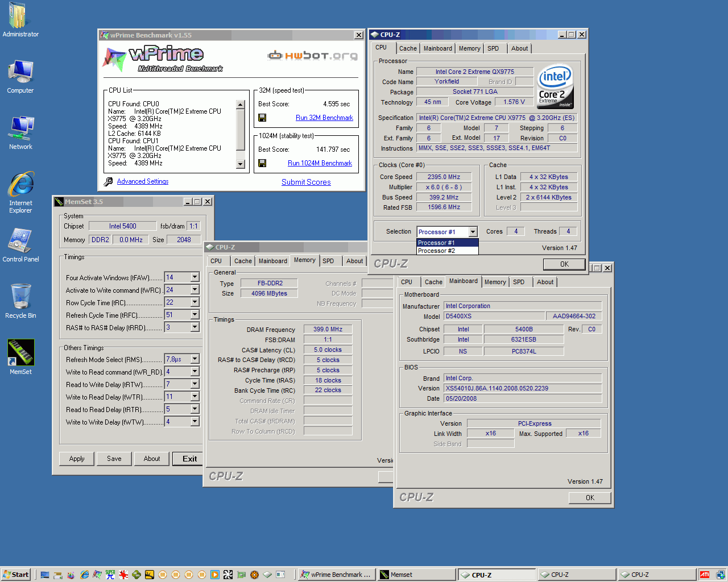
Task: Click the black-white fan quick launch icon
Action: pyautogui.click(x=228, y=575)
